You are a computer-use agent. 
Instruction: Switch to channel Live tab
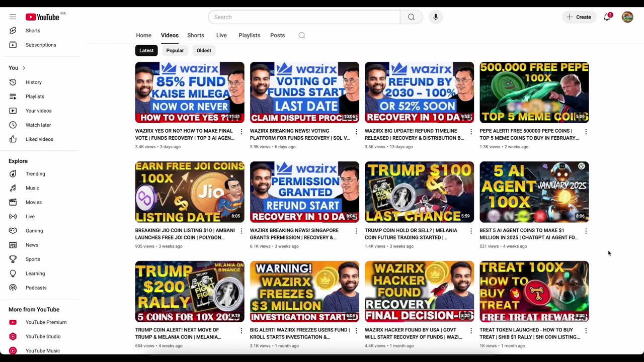[x=221, y=35]
